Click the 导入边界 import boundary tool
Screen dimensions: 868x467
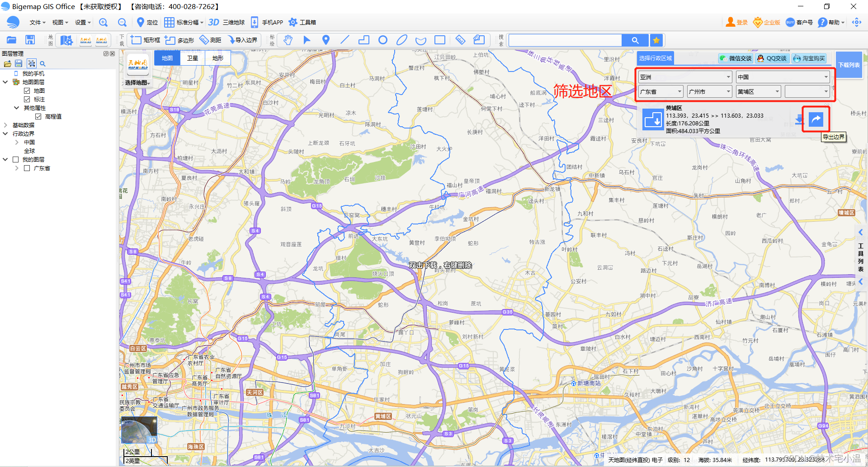[243, 40]
